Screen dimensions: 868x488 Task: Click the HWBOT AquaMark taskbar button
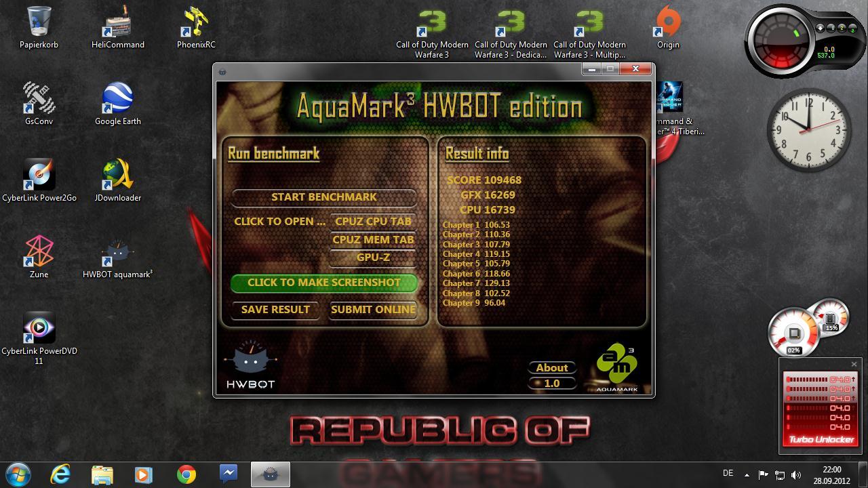coord(271,474)
